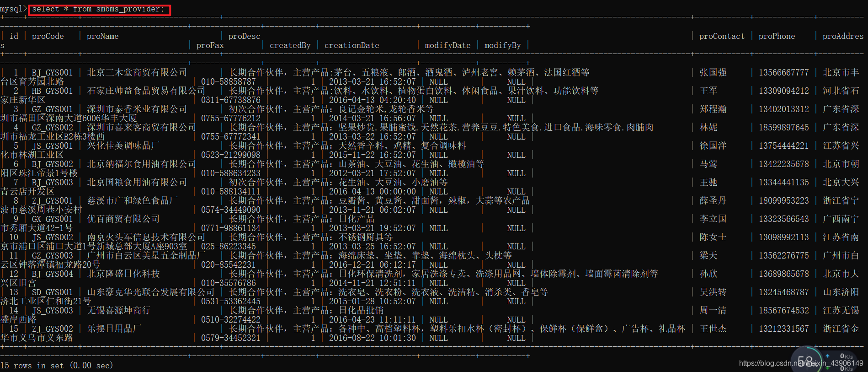
Task: Select the GX_GYS001 provider code
Action: click(52, 219)
